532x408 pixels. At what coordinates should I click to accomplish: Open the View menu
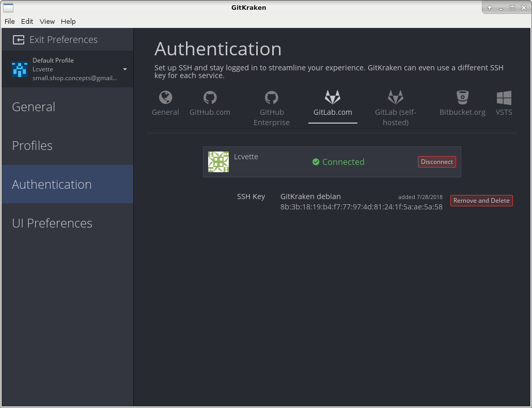(47, 21)
